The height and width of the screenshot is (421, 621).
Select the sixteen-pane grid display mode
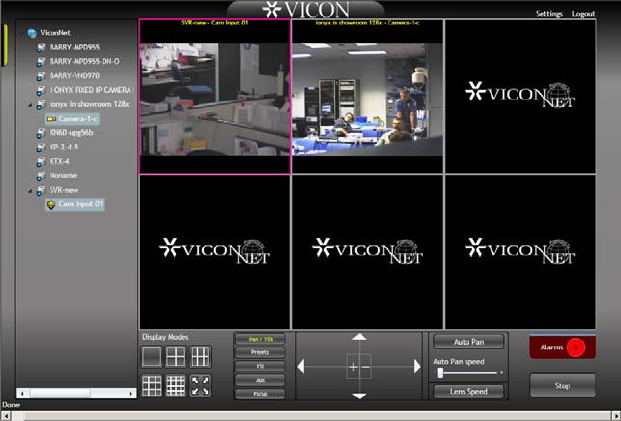tap(175, 386)
